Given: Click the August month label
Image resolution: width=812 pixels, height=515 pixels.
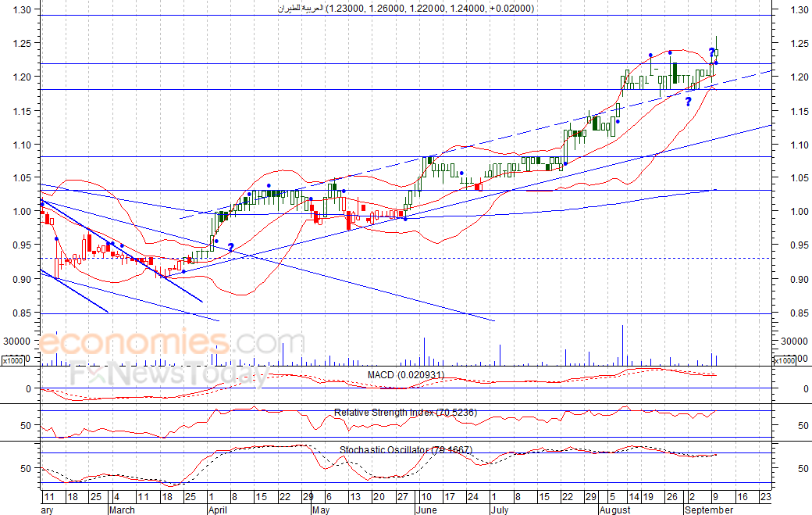Looking at the screenshot, I should [615, 510].
